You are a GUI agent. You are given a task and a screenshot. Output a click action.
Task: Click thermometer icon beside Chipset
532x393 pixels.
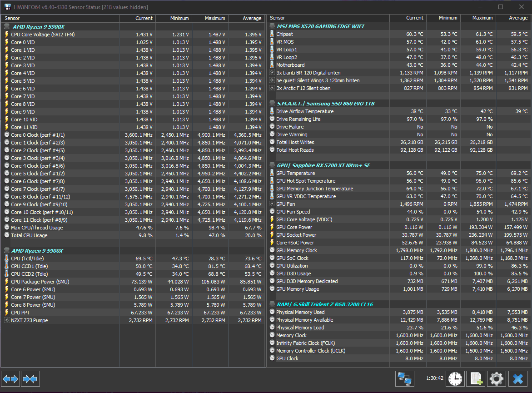pos(272,34)
